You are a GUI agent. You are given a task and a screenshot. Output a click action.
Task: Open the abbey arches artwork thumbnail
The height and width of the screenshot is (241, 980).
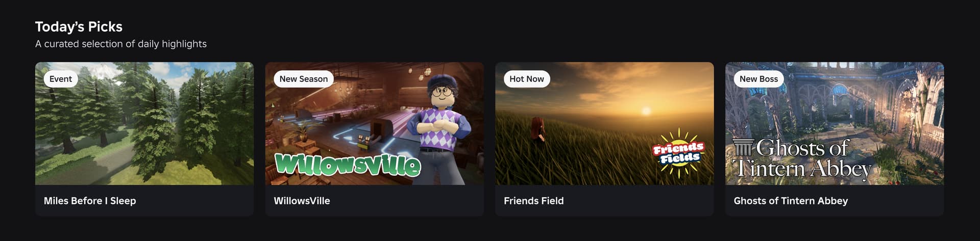click(835, 123)
